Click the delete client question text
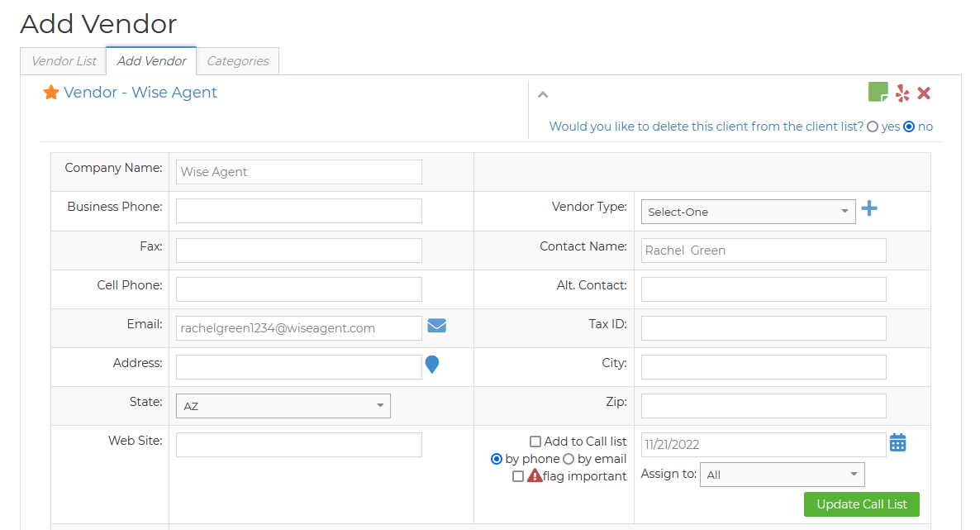980x530 pixels. point(706,127)
